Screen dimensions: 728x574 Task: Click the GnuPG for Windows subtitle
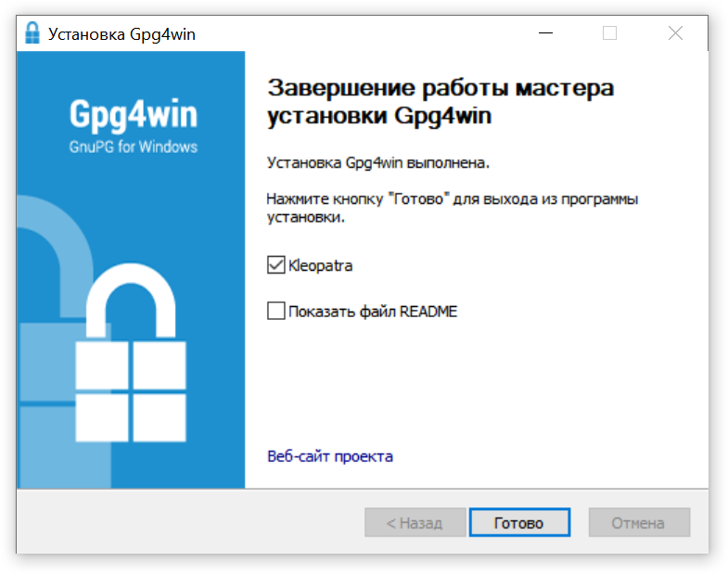134,147
